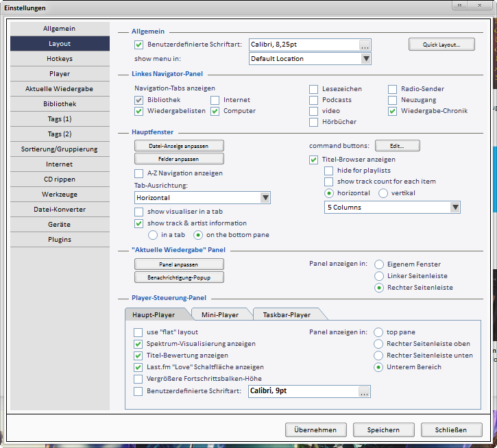Screen dimensions: 497x448
Task: Select Unterem Bereich radio button
Action: click(378, 368)
